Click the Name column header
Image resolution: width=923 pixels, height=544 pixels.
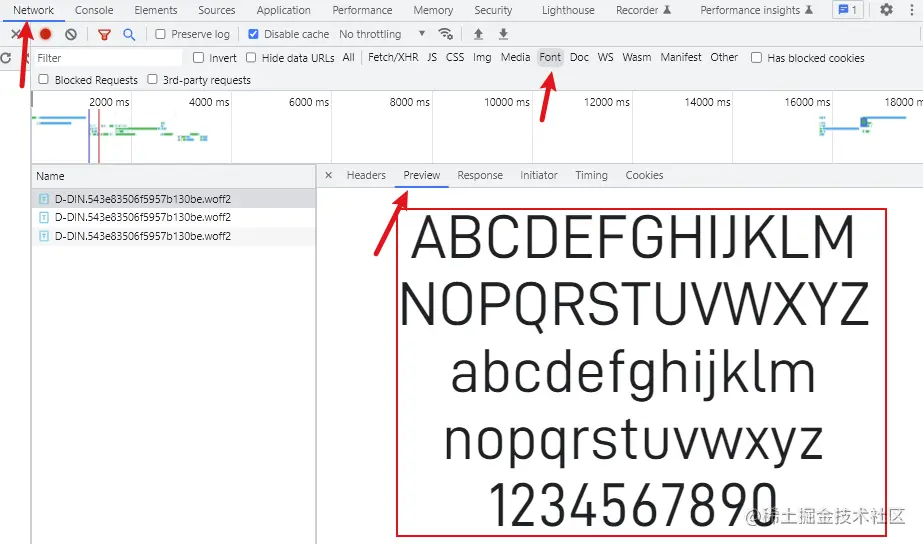[x=174, y=176]
